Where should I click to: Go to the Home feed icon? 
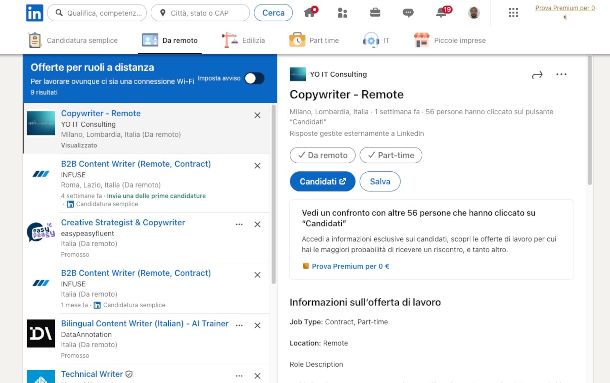(x=310, y=12)
